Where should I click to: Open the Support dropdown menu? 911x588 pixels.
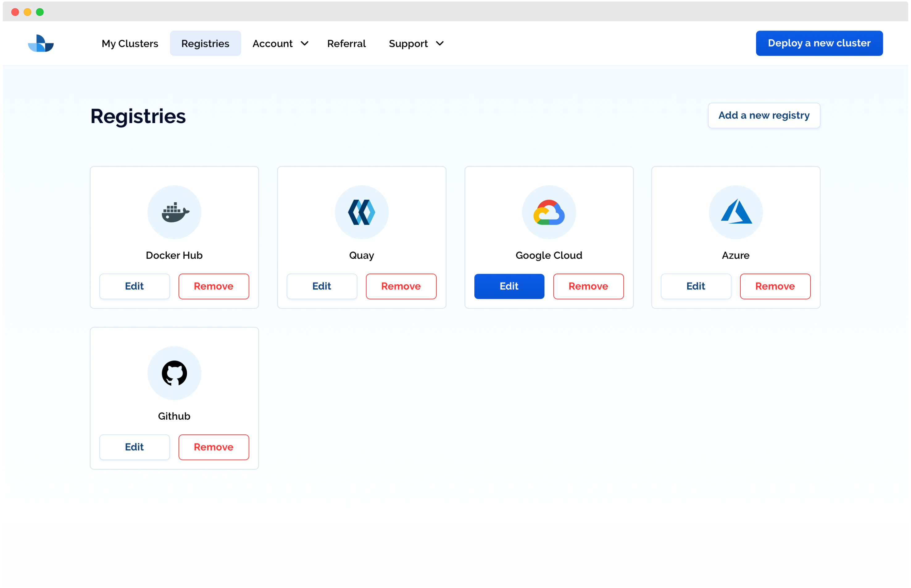pos(416,43)
